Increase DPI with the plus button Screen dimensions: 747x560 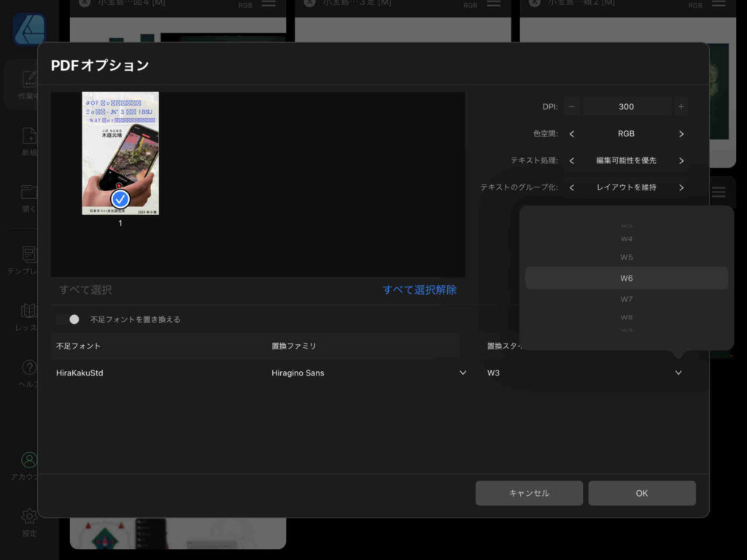(681, 106)
